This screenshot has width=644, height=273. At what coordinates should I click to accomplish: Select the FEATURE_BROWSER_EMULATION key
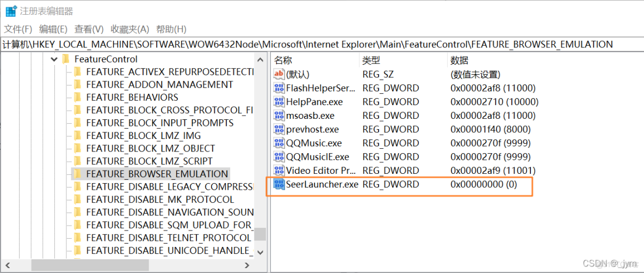[x=157, y=174]
